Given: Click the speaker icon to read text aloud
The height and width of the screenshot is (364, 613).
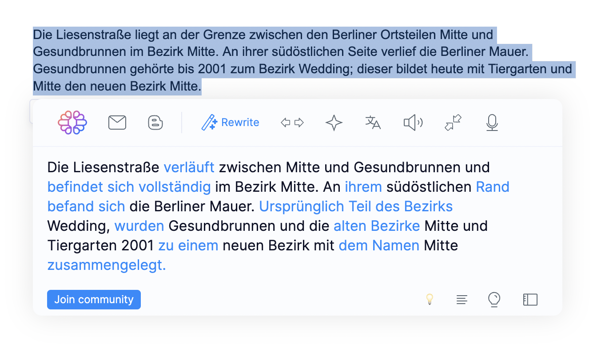Looking at the screenshot, I should click(413, 123).
